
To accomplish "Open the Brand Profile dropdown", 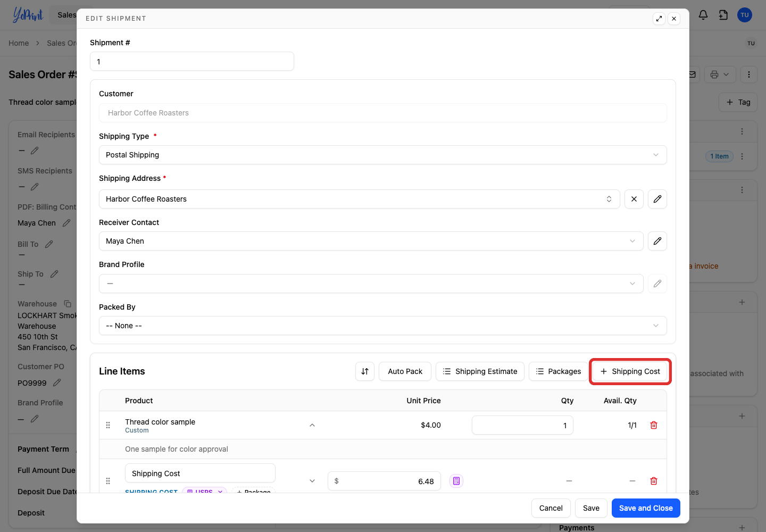I will [371, 284].
